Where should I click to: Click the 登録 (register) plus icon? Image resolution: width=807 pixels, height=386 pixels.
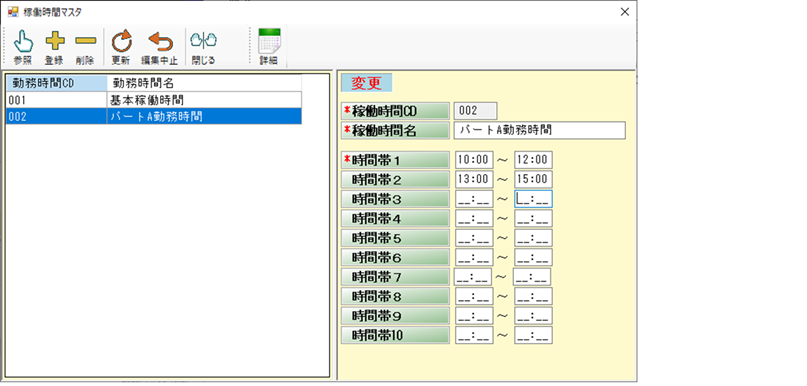click(54, 41)
